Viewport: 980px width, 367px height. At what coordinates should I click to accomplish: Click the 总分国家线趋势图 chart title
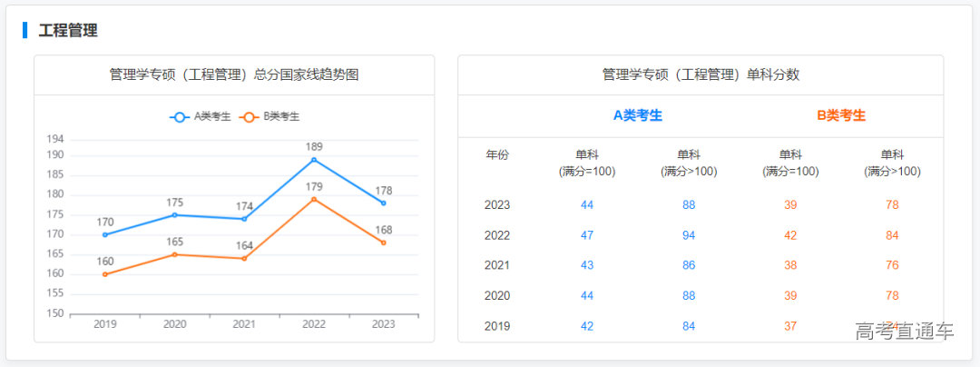(234, 74)
